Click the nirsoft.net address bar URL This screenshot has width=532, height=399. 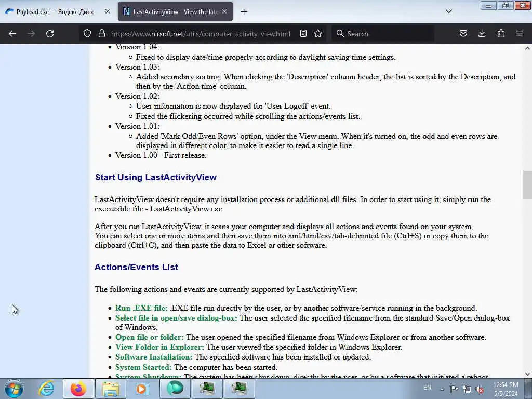point(201,34)
